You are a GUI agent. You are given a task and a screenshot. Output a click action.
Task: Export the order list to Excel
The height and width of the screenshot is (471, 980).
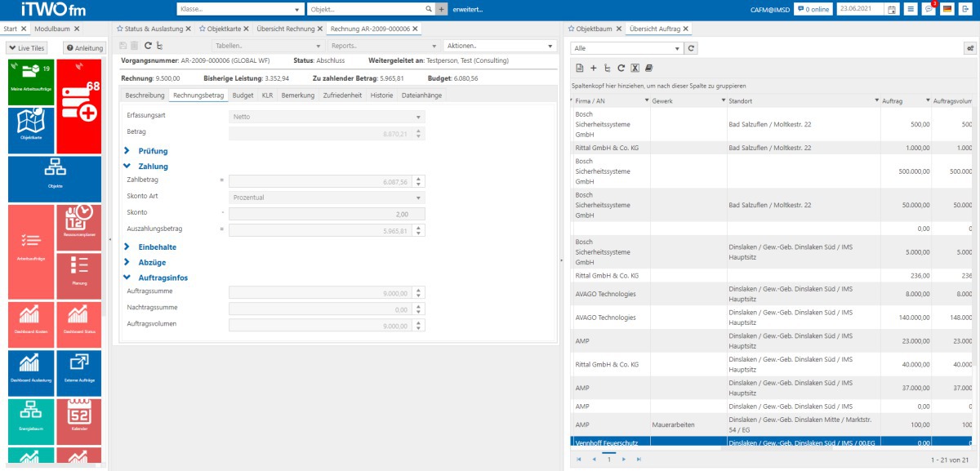pyautogui.click(x=635, y=68)
